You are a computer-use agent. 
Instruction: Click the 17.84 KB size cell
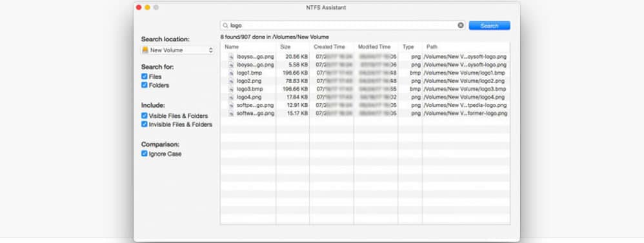tap(297, 97)
